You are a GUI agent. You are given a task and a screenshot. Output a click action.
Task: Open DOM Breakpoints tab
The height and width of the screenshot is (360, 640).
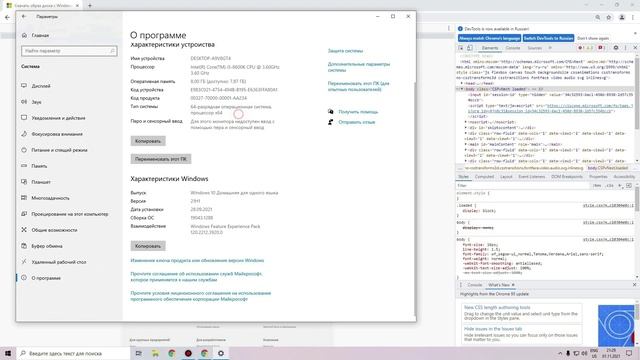click(567, 177)
